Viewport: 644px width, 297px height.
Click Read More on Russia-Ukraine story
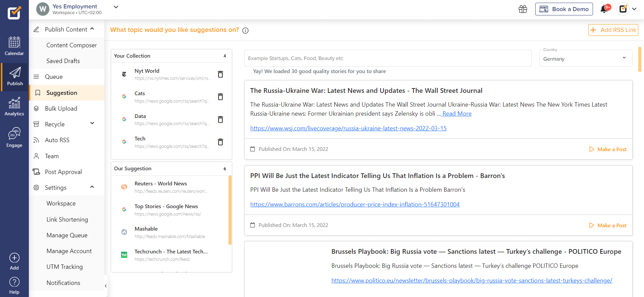[x=457, y=113]
